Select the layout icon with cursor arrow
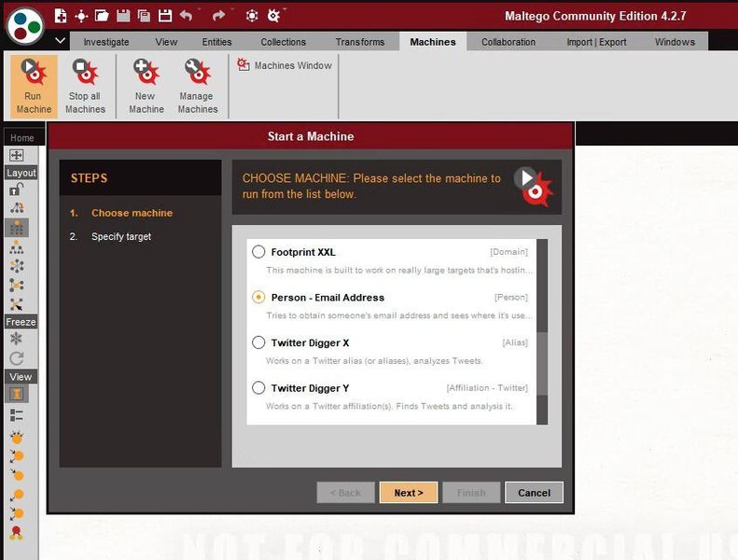The image size is (738, 560). (17, 304)
